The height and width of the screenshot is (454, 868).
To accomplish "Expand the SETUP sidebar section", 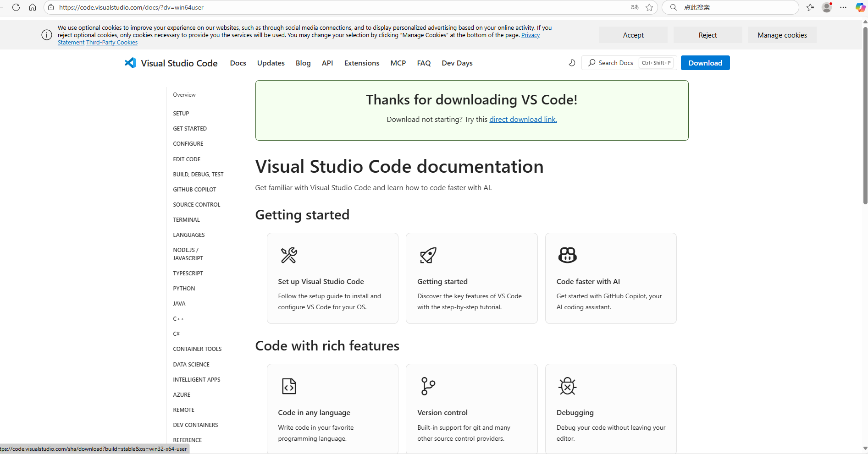I will [181, 114].
